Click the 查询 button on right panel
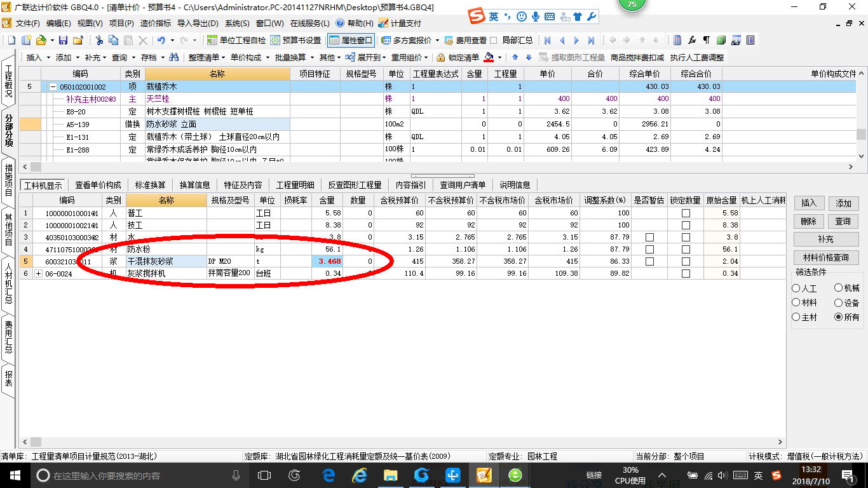The width and height of the screenshot is (868, 488). coord(843,221)
